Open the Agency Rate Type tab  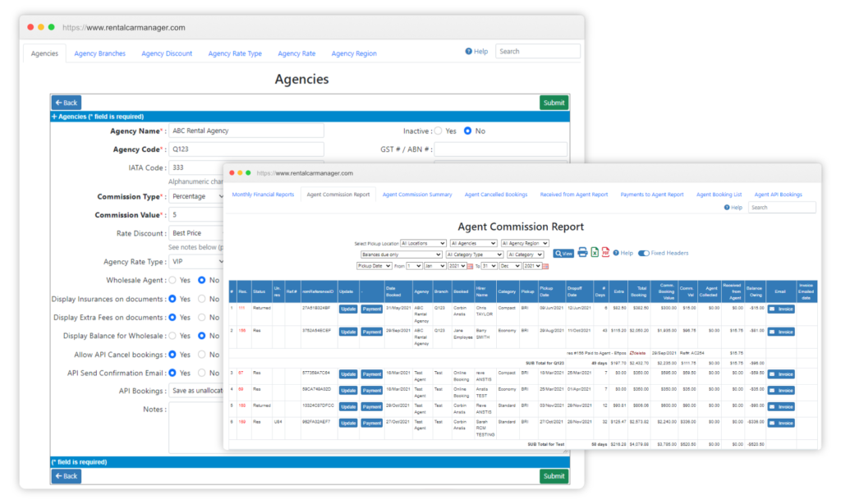235,53
